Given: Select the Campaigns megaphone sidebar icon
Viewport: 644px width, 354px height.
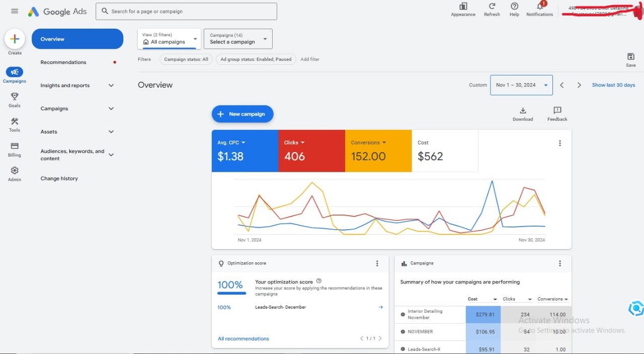Looking at the screenshot, I should point(15,72).
